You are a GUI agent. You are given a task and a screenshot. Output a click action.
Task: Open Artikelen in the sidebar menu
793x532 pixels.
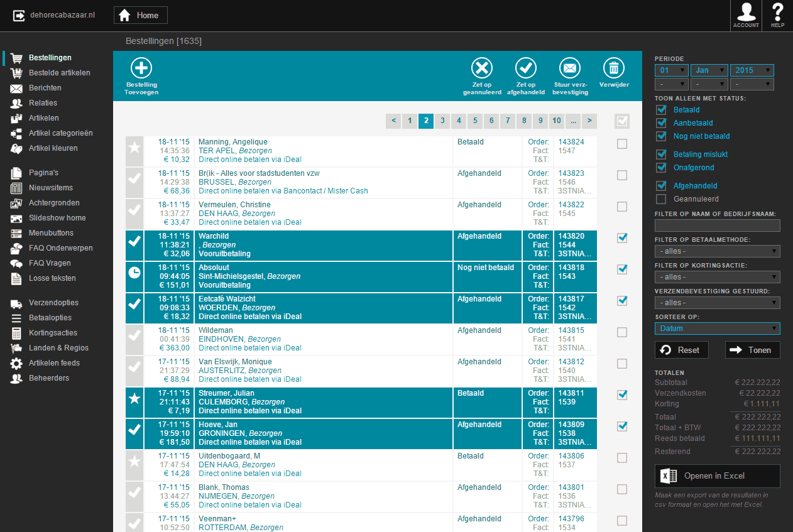point(44,118)
